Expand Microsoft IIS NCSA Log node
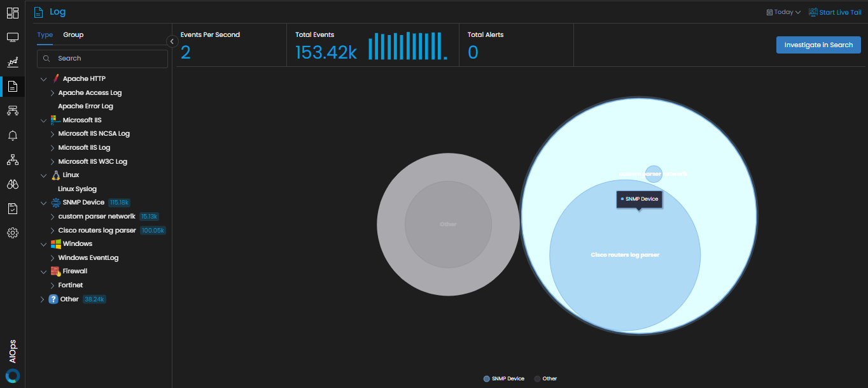The image size is (868, 388). click(x=53, y=134)
